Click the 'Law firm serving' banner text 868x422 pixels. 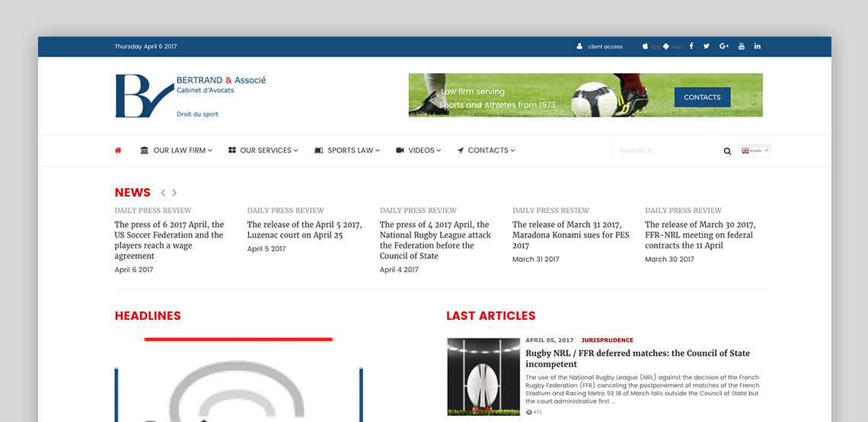[x=473, y=91]
